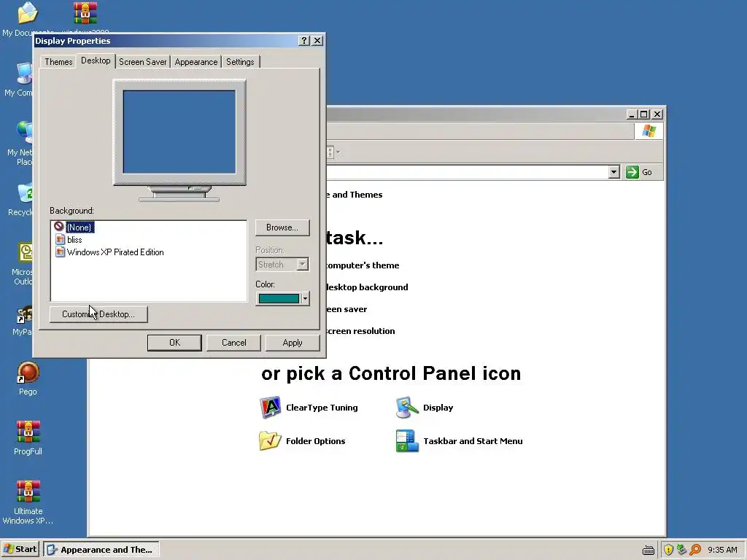747x560 pixels.
Task: Minimize the Control Panel window
Action: (x=632, y=114)
